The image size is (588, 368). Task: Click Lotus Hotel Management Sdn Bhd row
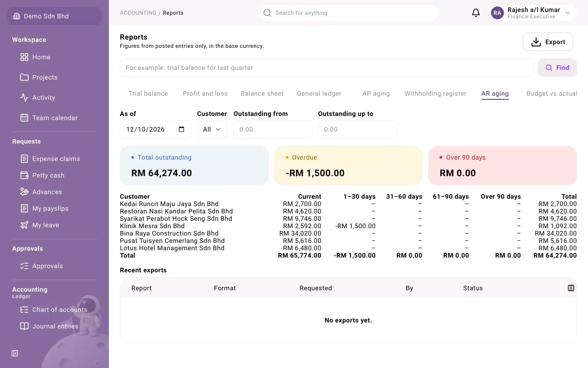(x=348, y=248)
